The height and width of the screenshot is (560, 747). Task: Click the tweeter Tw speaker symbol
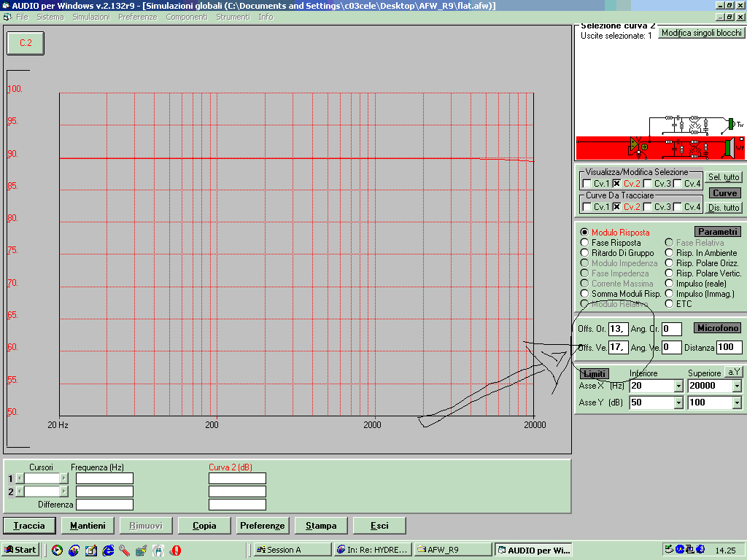point(731,124)
